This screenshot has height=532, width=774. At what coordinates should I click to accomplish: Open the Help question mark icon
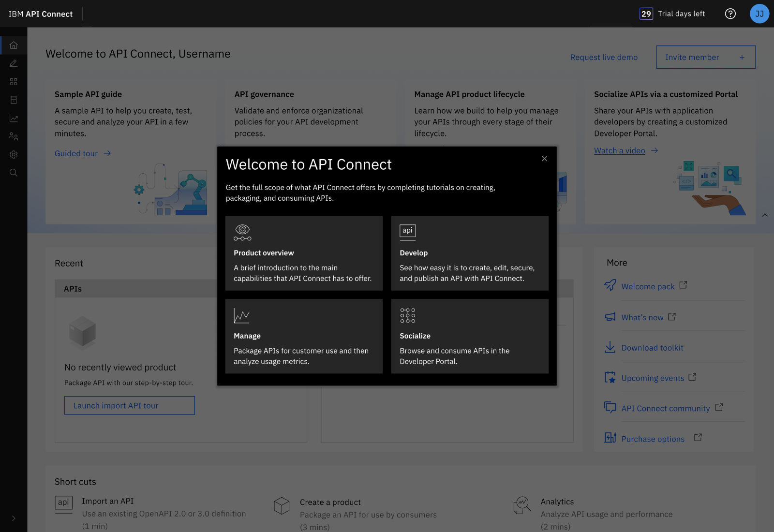730,14
